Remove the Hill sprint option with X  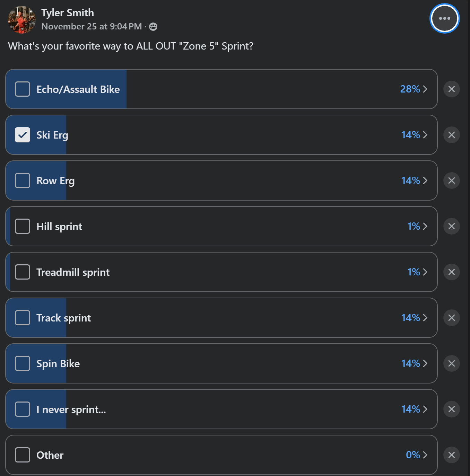pos(451,226)
